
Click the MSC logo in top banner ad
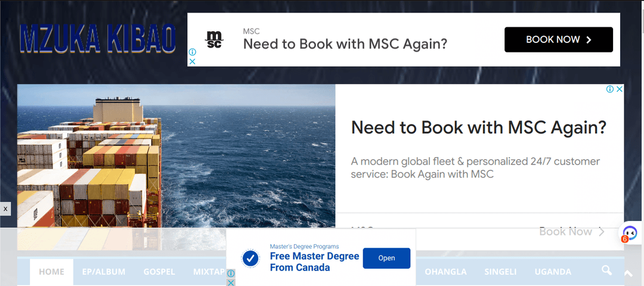click(214, 40)
